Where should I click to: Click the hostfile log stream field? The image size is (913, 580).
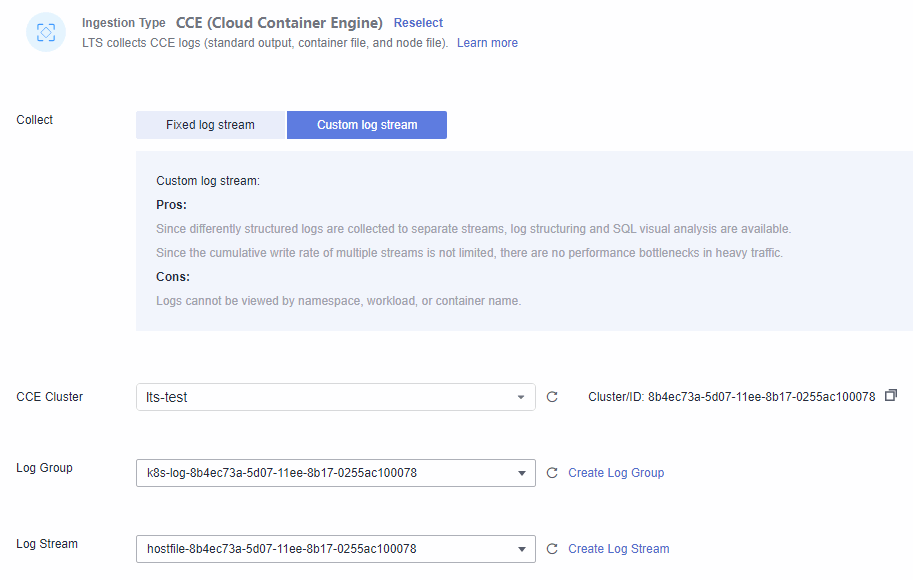coord(336,549)
